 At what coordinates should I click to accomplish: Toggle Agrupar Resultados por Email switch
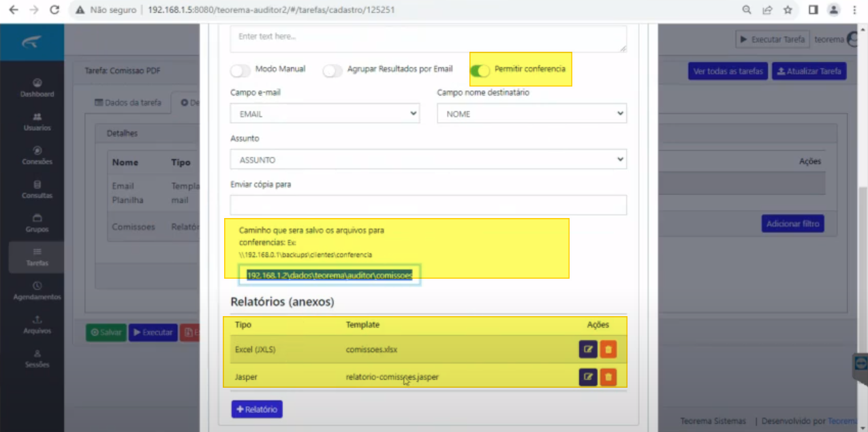tap(332, 70)
